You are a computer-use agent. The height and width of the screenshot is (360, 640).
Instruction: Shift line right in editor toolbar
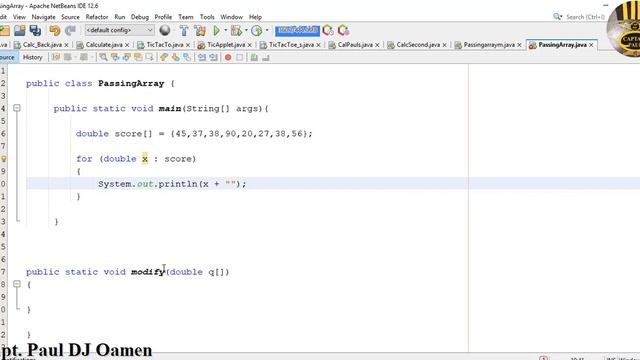pyautogui.click(x=213, y=57)
